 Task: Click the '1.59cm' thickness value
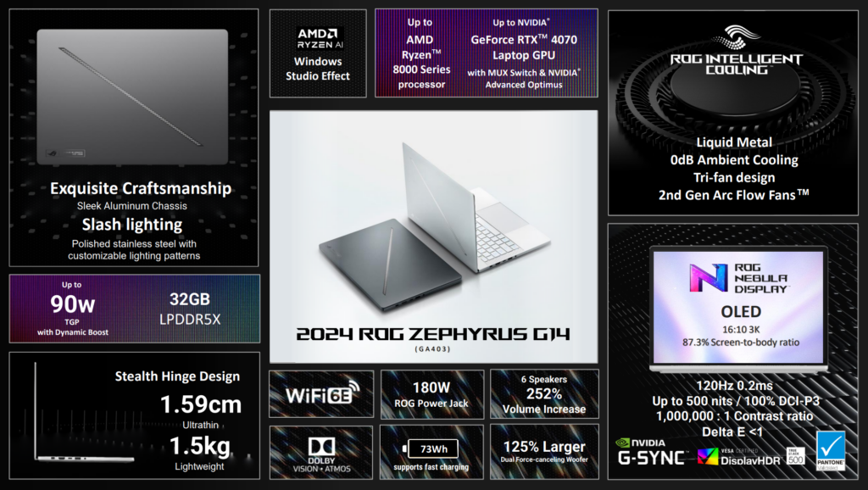point(201,404)
